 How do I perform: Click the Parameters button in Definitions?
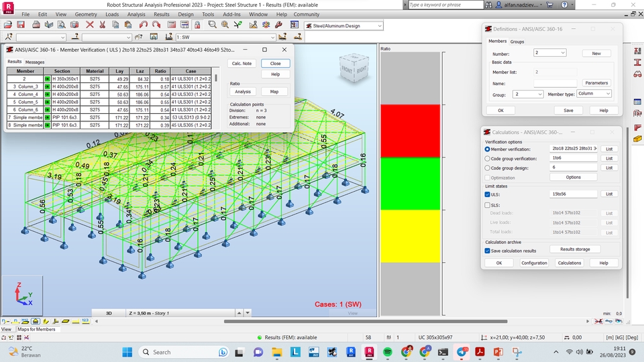596,83
